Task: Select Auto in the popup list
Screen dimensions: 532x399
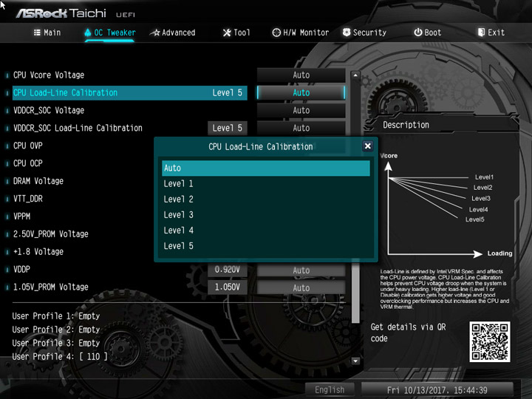Action: point(266,168)
